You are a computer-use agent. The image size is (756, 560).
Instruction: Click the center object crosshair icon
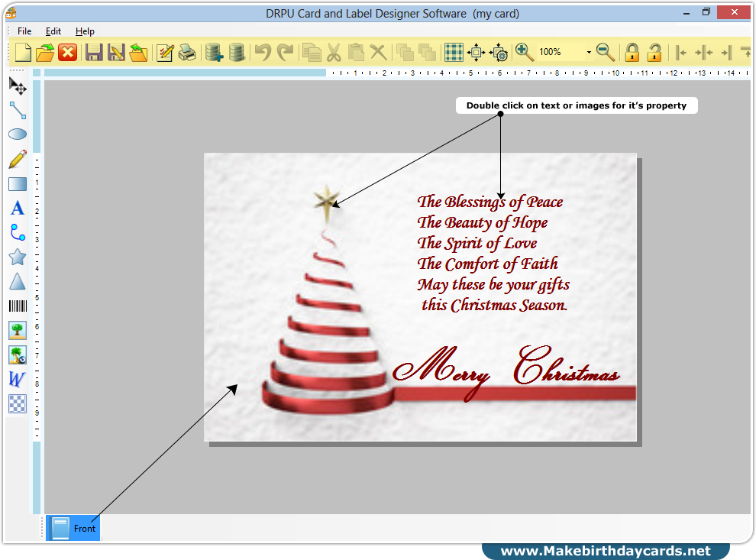[477, 52]
